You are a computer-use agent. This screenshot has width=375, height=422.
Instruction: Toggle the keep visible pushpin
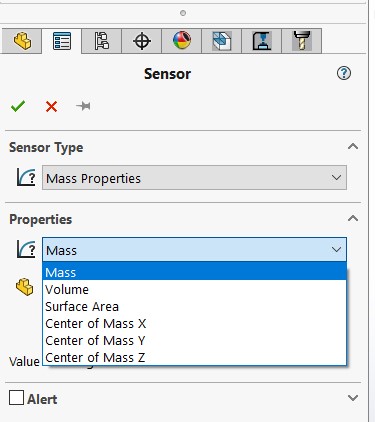click(83, 106)
